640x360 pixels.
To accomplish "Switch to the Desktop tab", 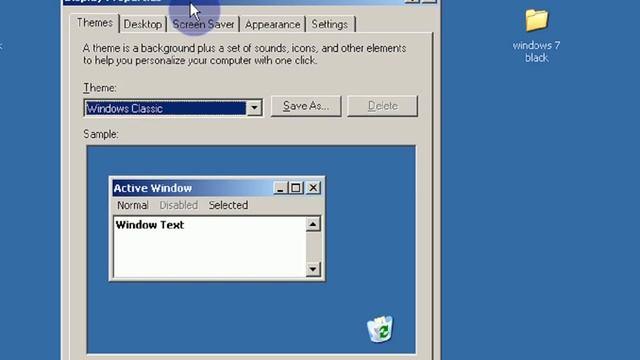I will (x=142, y=24).
